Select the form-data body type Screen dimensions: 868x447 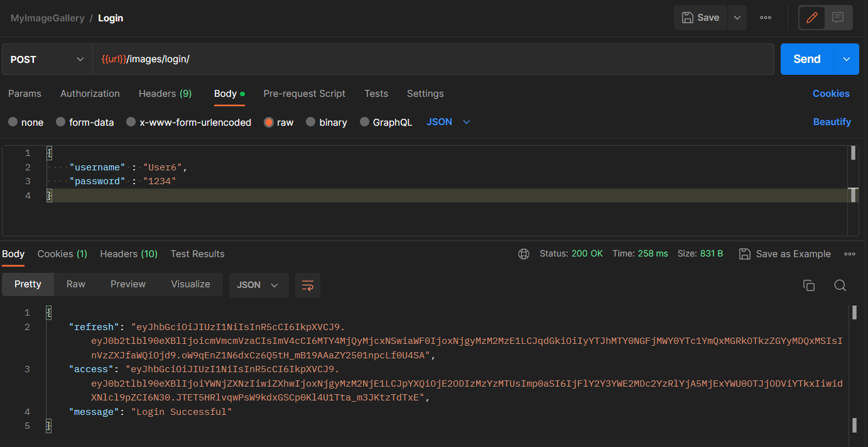click(x=85, y=123)
